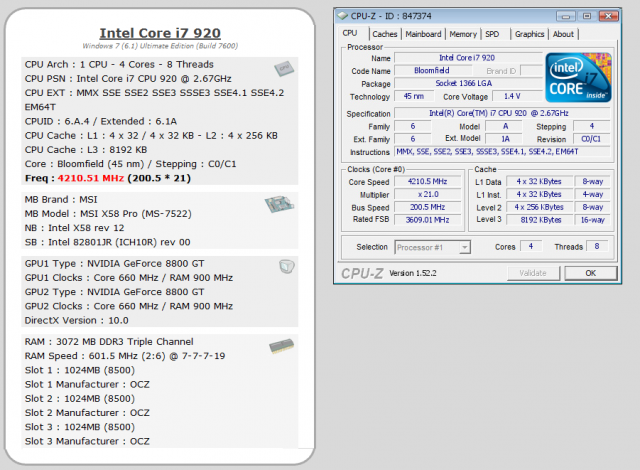Click the Ext. Model field 1A
640x470 pixels.
pyautogui.click(x=505, y=139)
